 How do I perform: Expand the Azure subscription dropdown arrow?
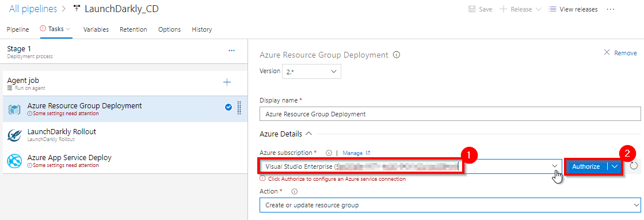(x=554, y=166)
